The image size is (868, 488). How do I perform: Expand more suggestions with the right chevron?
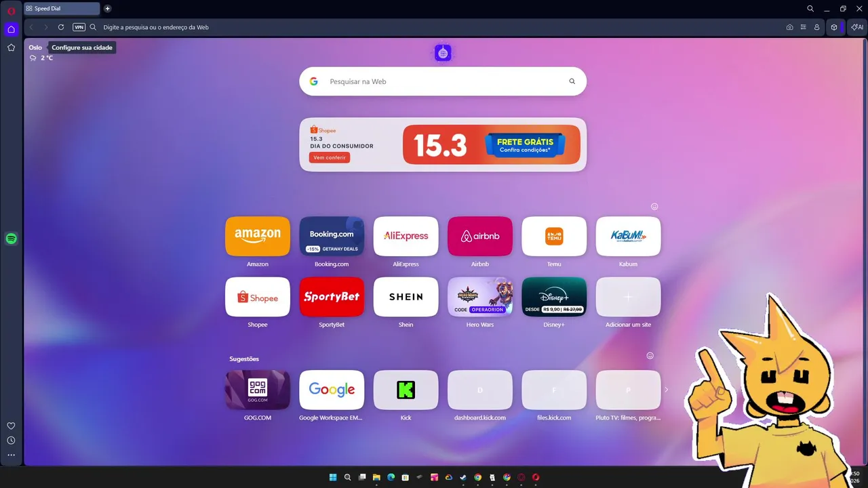tap(666, 390)
